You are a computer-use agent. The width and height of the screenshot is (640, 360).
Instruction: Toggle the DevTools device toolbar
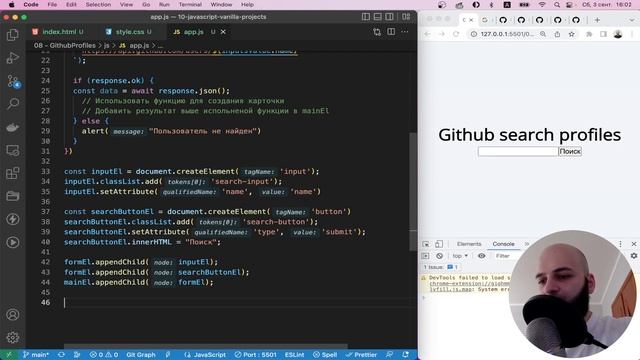(x=439, y=244)
